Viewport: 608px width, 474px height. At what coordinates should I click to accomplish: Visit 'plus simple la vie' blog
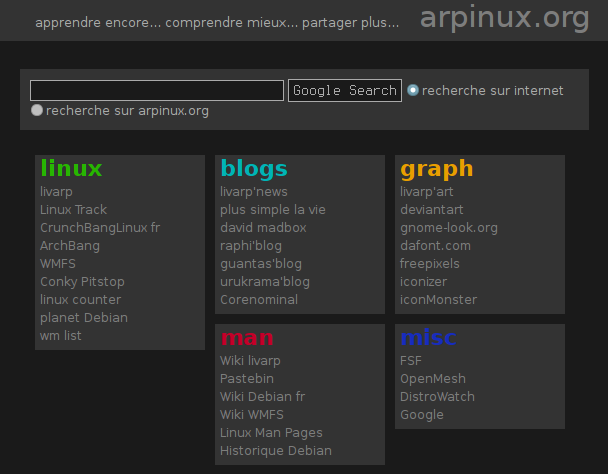click(273, 210)
